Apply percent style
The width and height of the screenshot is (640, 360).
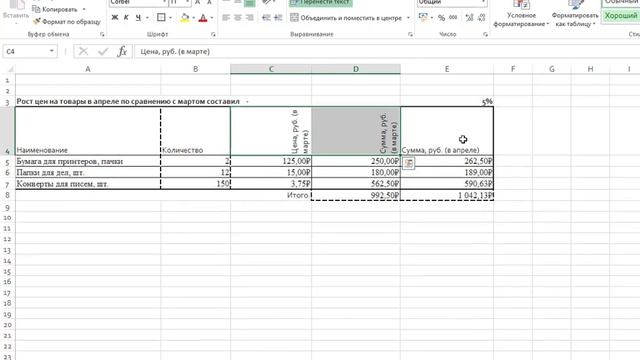(x=441, y=18)
